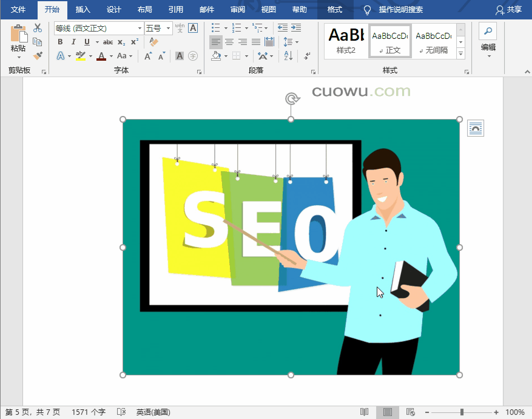Click the 共享 share button
The height and width of the screenshot is (419, 532).
(x=508, y=10)
